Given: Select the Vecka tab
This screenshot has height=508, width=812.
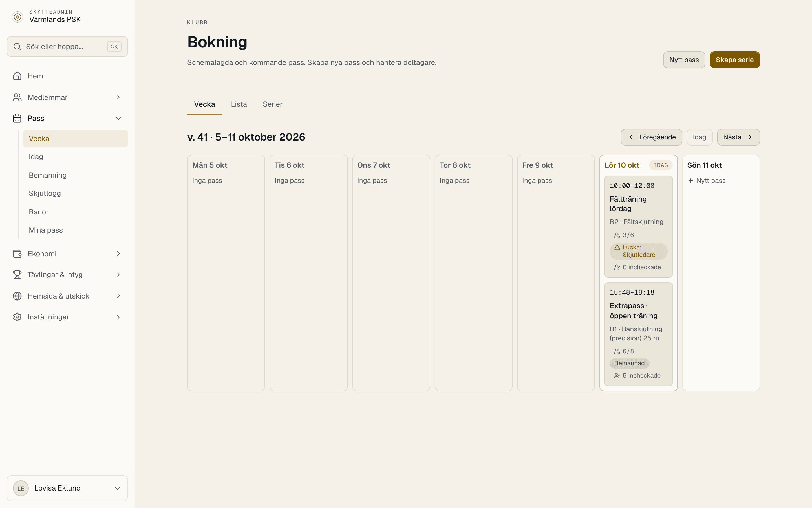Looking at the screenshot, I should [204, 104].
